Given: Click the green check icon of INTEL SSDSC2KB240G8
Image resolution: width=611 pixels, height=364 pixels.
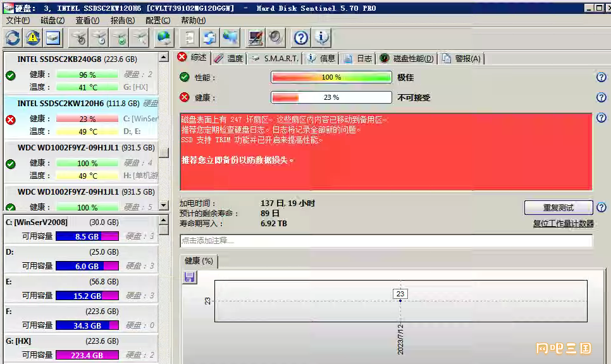Looking at the screenshot, I should (11, 76).
